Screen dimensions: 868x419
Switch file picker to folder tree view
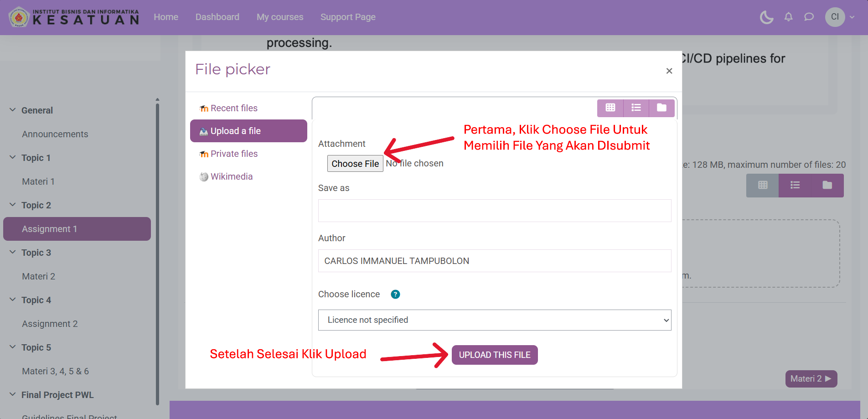coord(661,108)
